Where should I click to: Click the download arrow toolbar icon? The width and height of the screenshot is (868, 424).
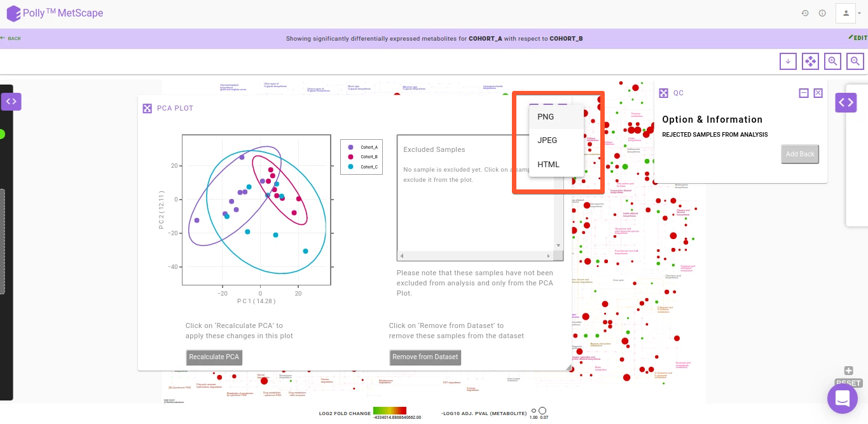pyautogui.click(x=788, y=61)
